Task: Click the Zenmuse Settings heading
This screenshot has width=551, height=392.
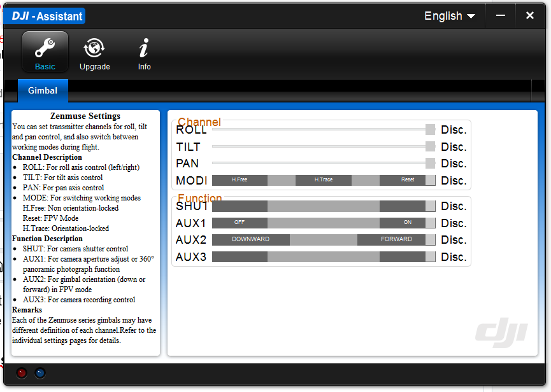Action: tap(85, 116)
